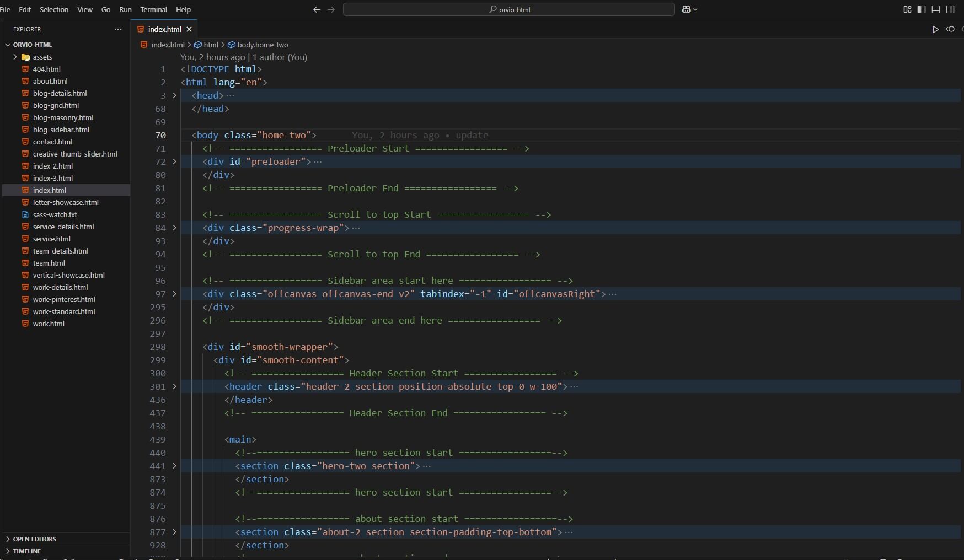
Task: Open creative-thumb-slider.html file
Action: click(x=75, y=154)
